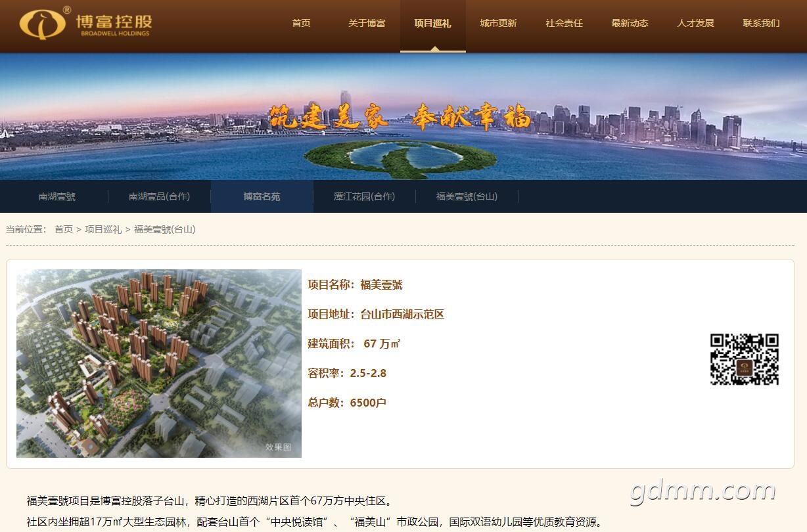Click paragraph starting 社区内坐拥超17万㎡
This screenshot has width=807, height=532.
[315, 522]
